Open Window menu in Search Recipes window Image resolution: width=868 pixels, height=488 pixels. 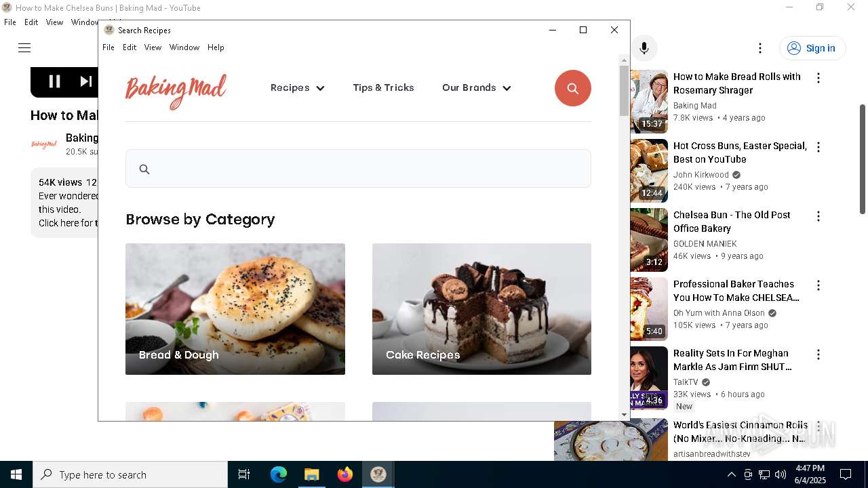[184, 47]
